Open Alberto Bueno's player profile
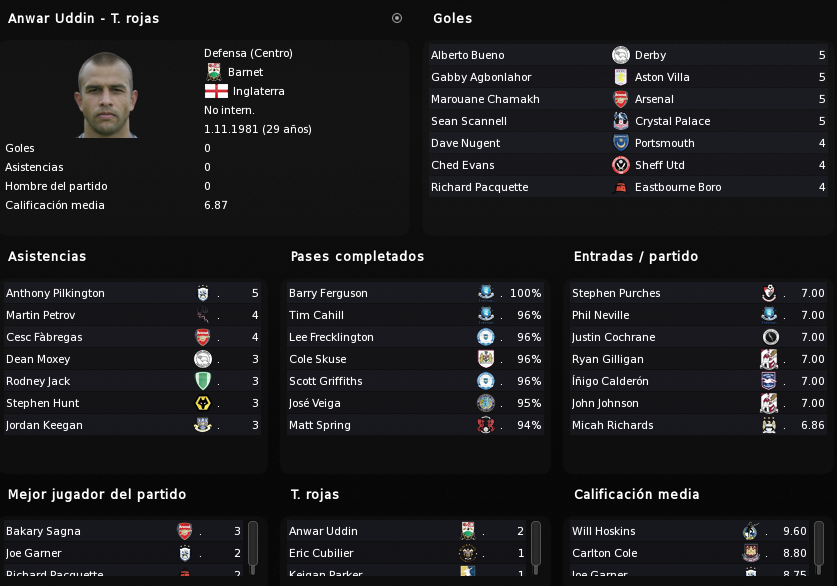 pyautogui.click(x=468, y=55)
